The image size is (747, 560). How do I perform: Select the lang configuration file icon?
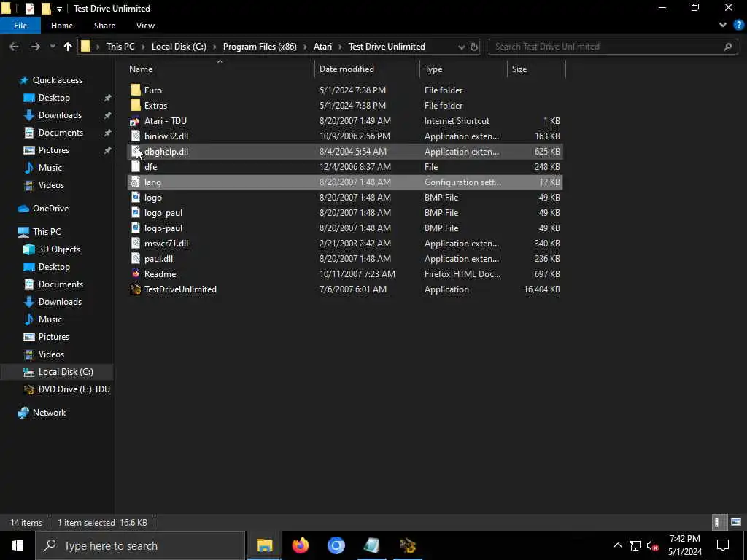pos(136,182)
